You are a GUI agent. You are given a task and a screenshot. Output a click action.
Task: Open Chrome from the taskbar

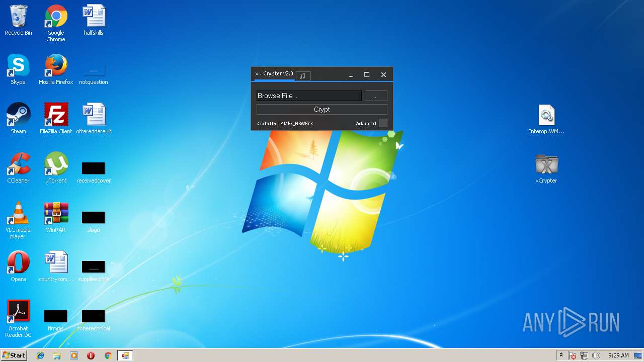coord(108,355)
